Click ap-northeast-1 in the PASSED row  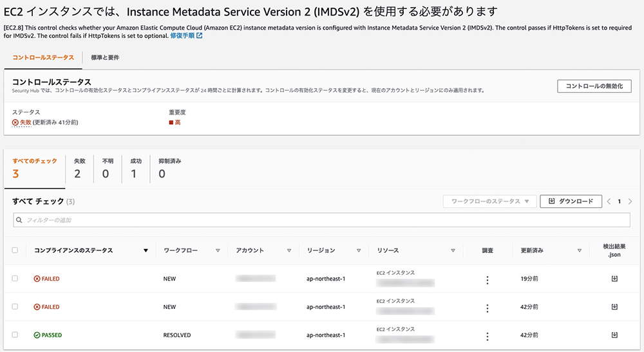pos(326,335)
